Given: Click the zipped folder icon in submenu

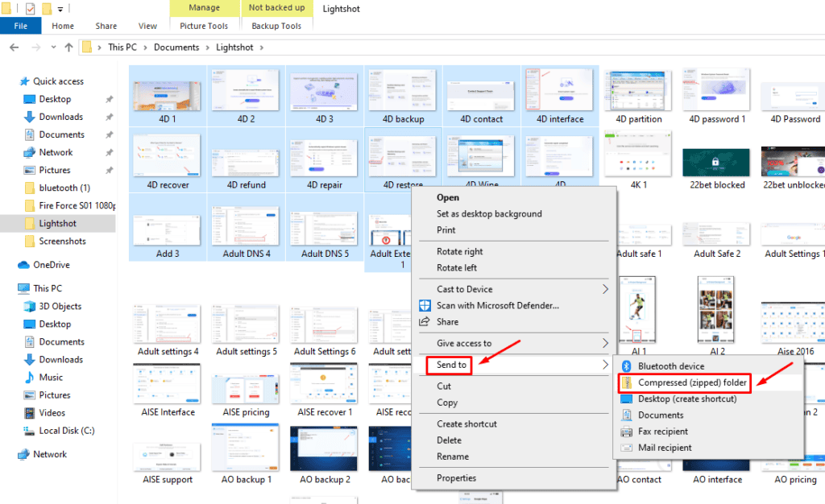Looking at the screenshot, I should click(627, 382).
